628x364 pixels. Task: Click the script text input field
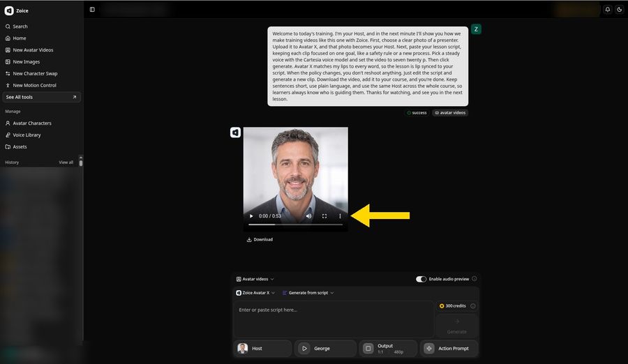334,319
